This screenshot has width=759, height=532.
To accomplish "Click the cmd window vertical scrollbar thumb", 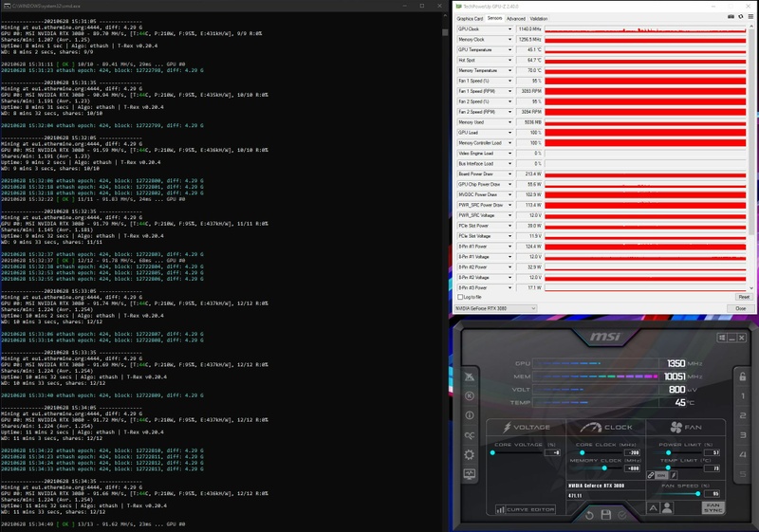I will 445,32.
